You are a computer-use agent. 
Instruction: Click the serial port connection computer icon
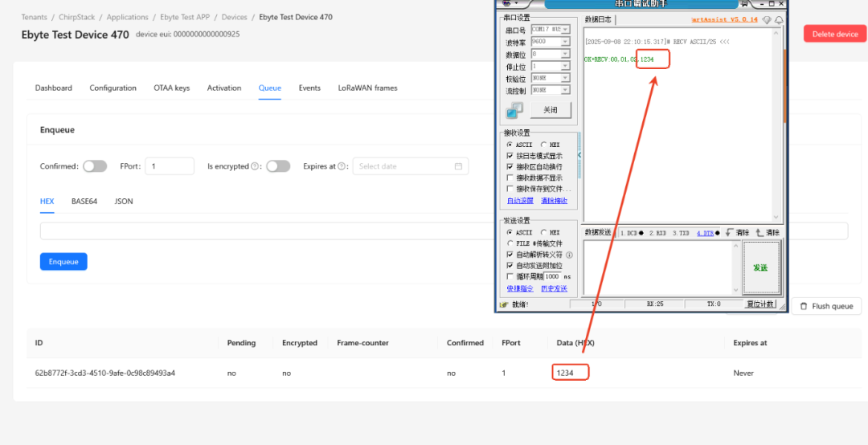point(514,111)
